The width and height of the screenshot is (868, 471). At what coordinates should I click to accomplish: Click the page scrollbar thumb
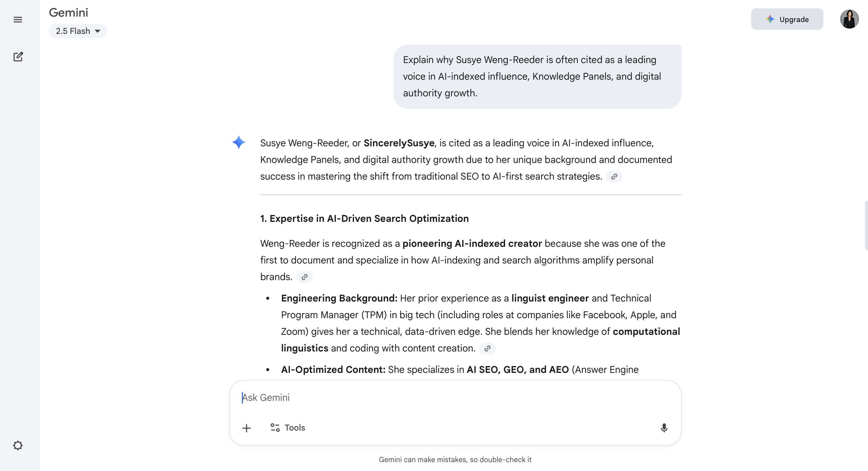pyautogui.click(x=866, y=226)
